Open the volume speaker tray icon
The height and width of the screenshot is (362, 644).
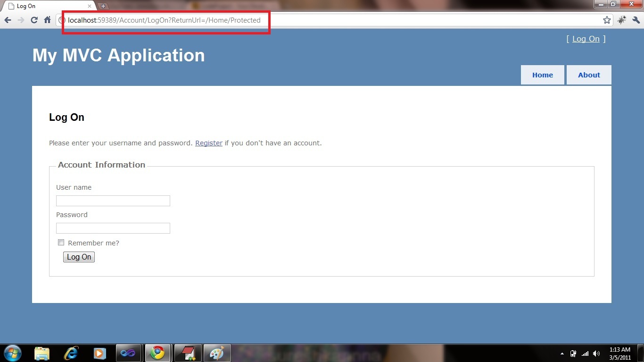pyautogui.click(x=596, y=354)
